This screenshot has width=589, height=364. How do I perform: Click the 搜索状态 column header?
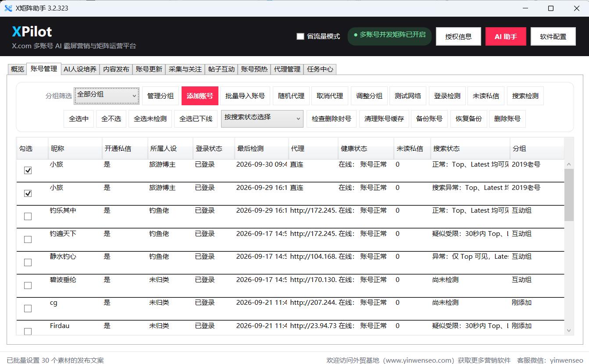(470, 149)
